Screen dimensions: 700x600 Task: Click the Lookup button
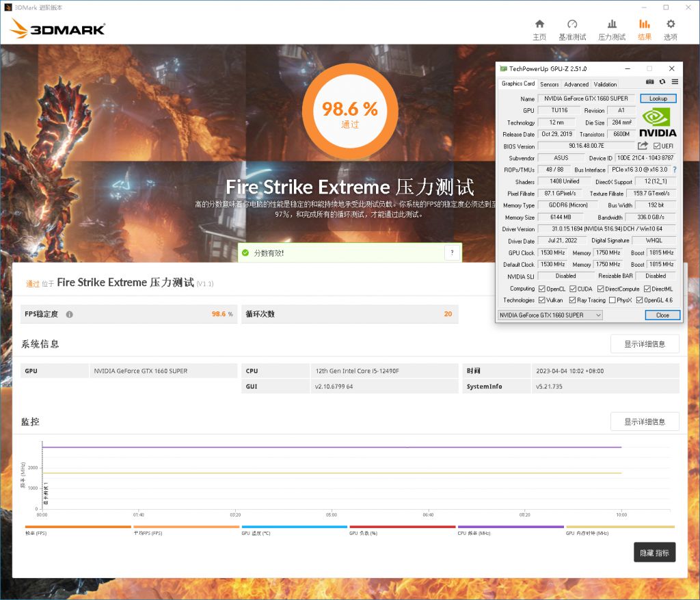coord(658,99)
